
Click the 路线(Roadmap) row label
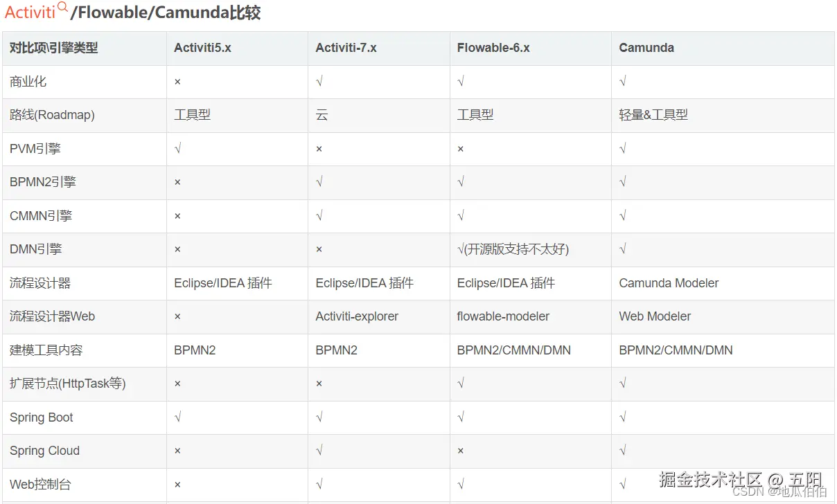point(52,115)
